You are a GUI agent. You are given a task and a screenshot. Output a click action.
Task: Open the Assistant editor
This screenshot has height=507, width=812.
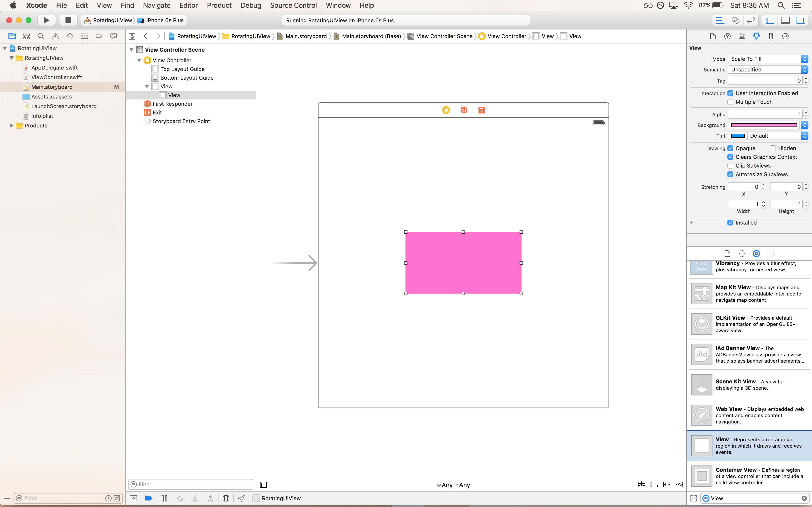735,20
